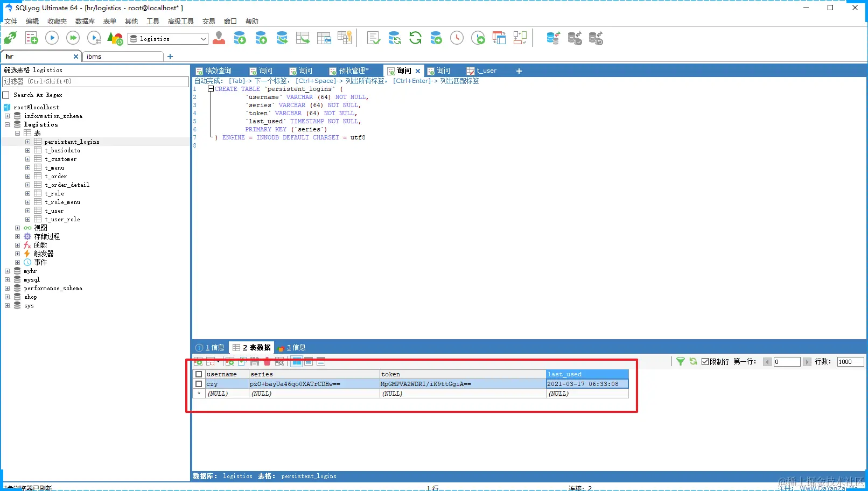Close the active 询问 query tab
The image size is (868, 491).
pos(418,71)
